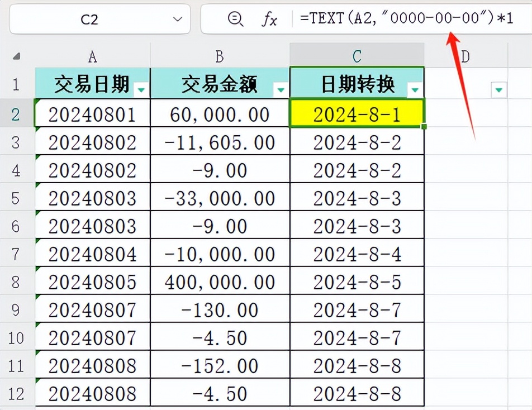
Task: Select cell A9 with 20240807
Action: click(x=92, y=308)
